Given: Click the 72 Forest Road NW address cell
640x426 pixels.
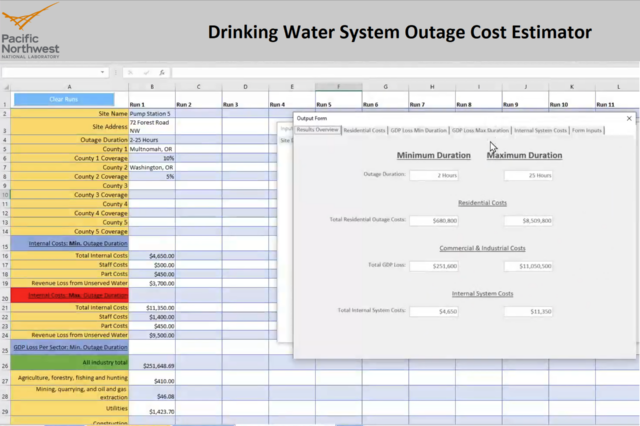Looking at the screenshot, I should 152,126.
